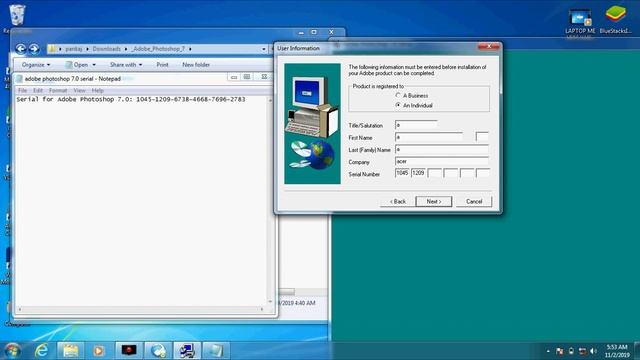
Task: Click the Notepad vertical scrollbar
Action: coord(270,201)
